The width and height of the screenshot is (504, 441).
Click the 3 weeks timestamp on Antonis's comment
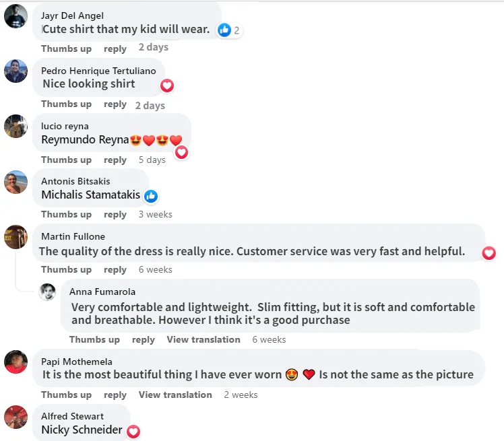tap(156, 214)
